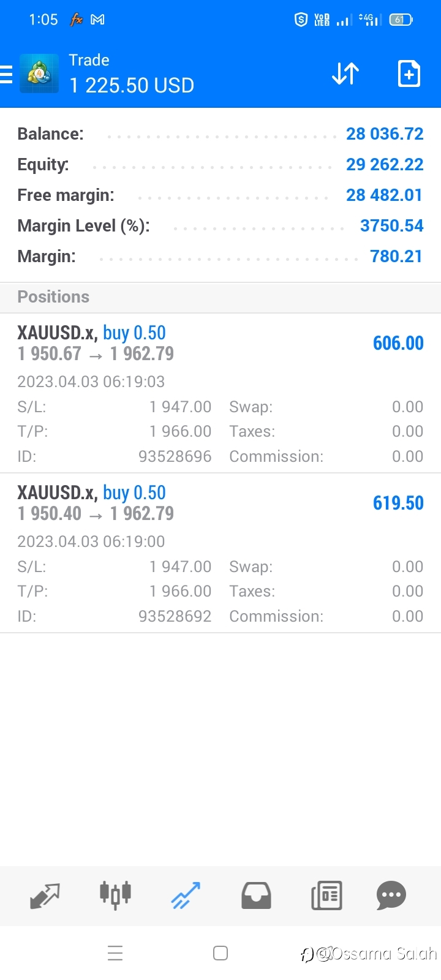Create a new order with plus document icon
Viewport: 441px width, 980px height.
(409, 74)
